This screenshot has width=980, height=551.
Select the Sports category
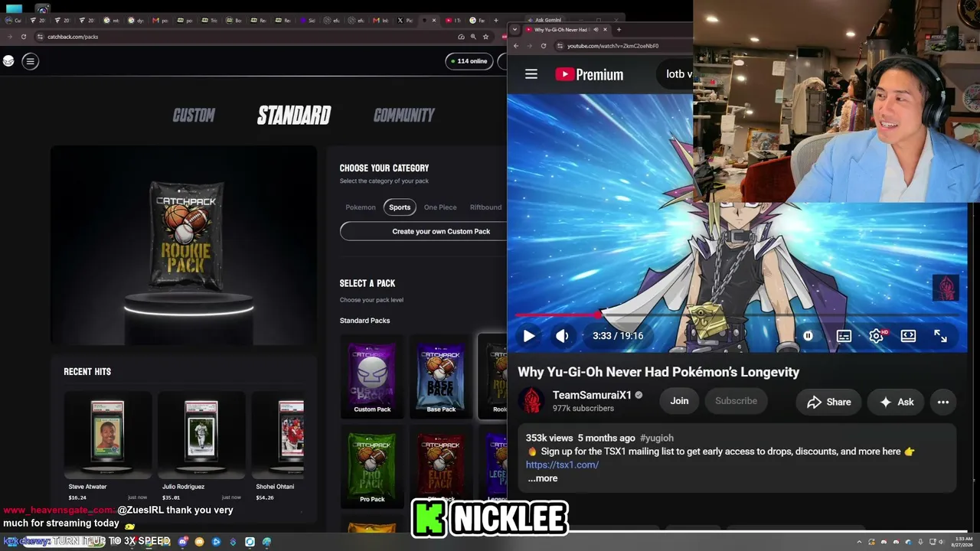(x=400, y=207)
